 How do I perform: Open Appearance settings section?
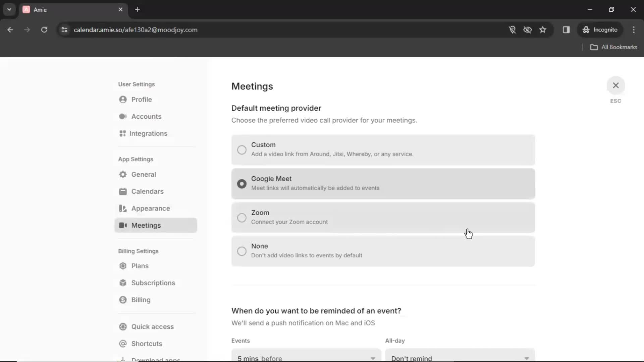pos(150,208)
